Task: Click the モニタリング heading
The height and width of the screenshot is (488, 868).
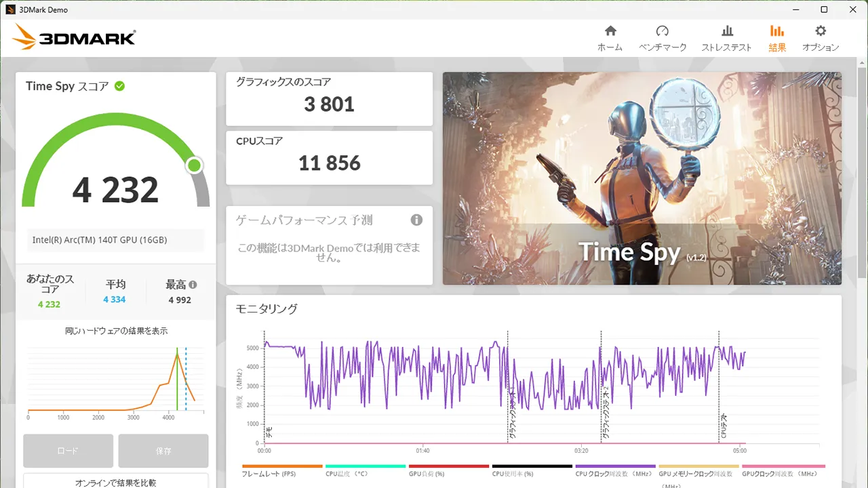Action: 267,308
